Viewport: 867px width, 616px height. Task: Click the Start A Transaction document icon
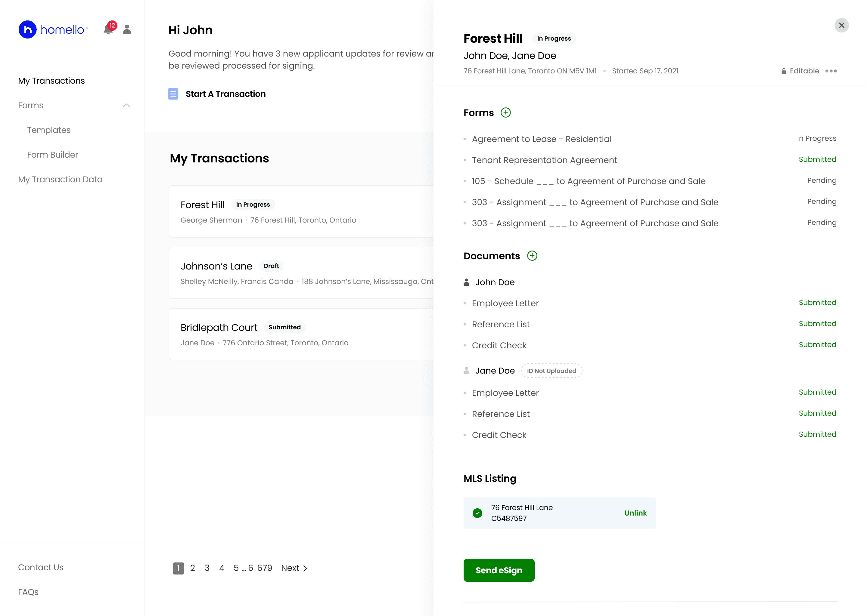click(x=173, y=94)
